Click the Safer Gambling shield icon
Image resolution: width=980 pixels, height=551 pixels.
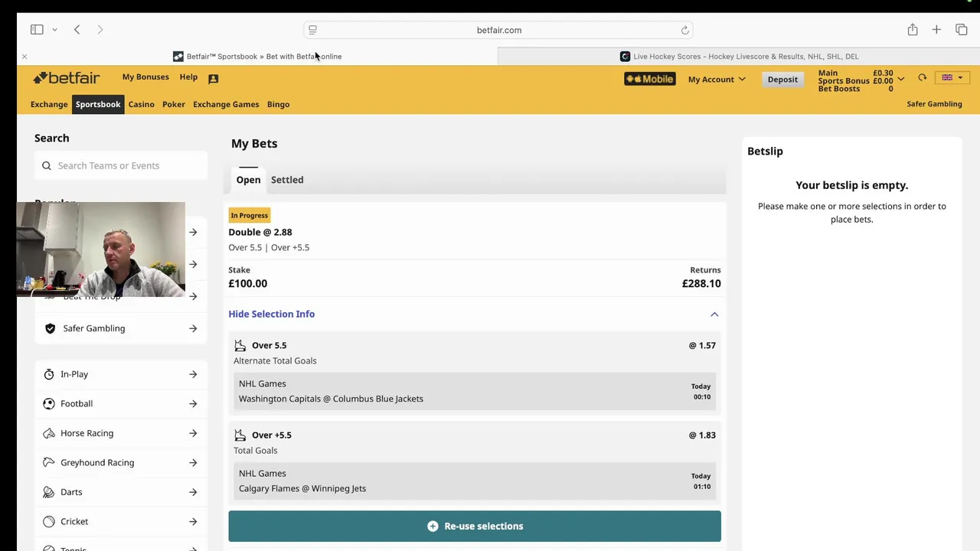(51, 328)
